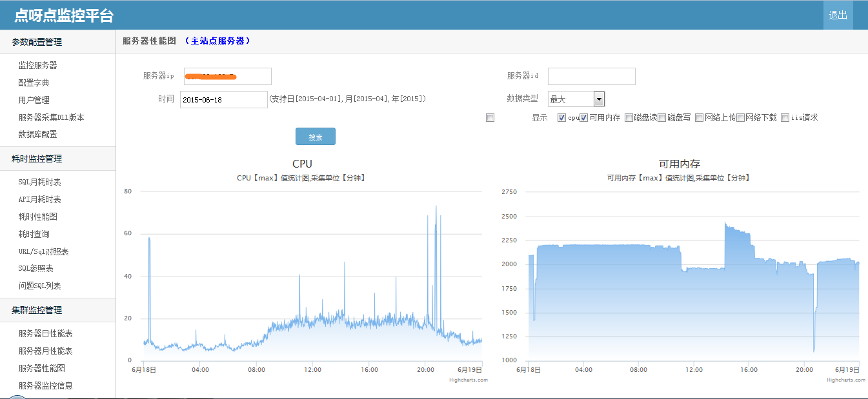The height and width of the screenshot is (399, 868).
Task: Click the 退出 logout button
Action: pyautogui.click(x=838, y=15)
